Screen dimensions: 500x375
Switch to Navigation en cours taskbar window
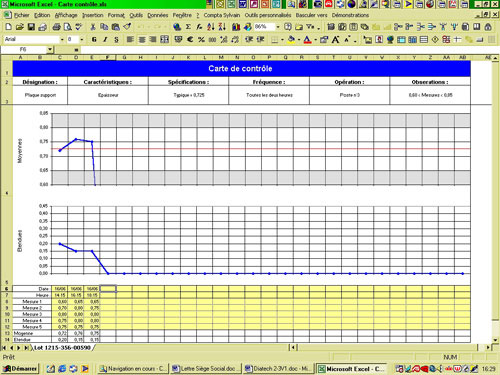pyautogui.click(x=133, y=369)
